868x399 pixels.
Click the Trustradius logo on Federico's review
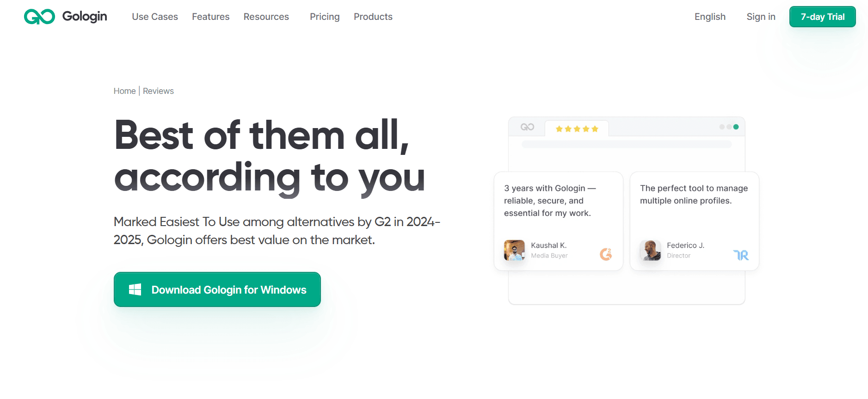click(741, 255)
